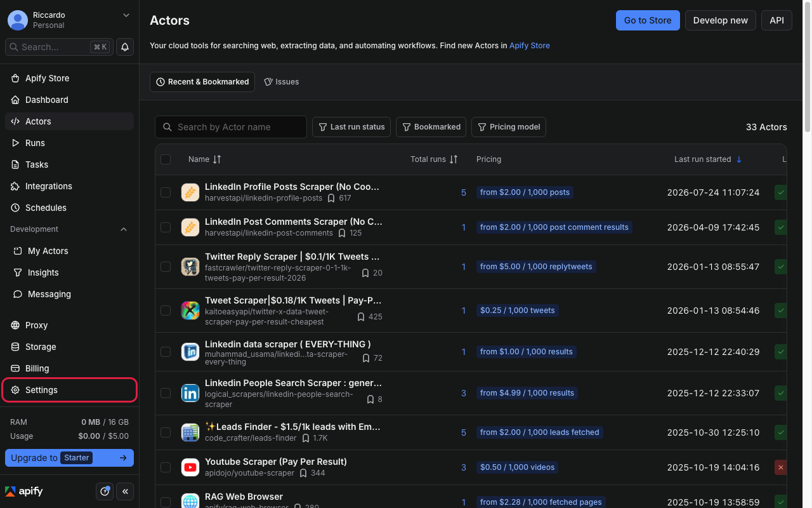Click the Develop new button

point(721,20)
